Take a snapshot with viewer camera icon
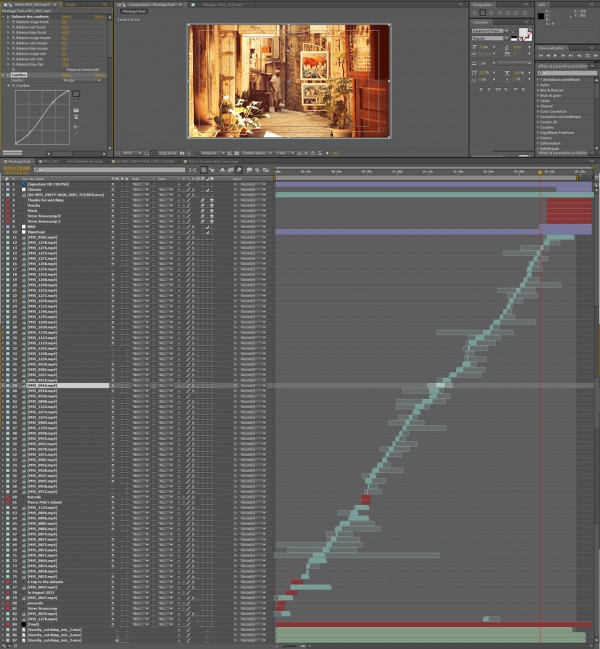 click(x=182, y=153)
